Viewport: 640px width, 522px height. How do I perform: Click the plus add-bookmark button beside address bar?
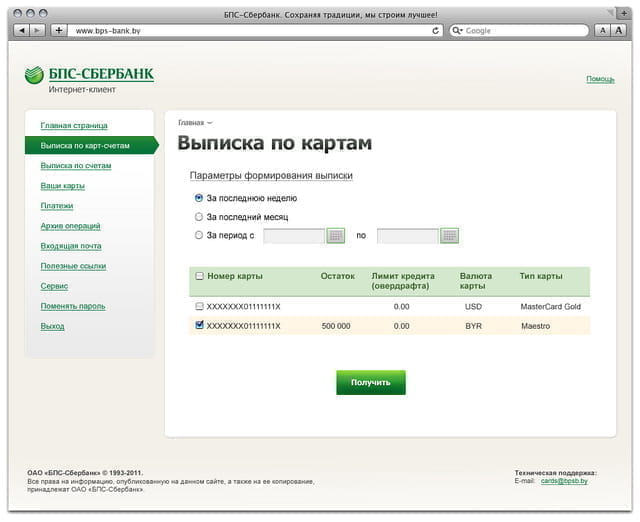(x=59, y=30)
